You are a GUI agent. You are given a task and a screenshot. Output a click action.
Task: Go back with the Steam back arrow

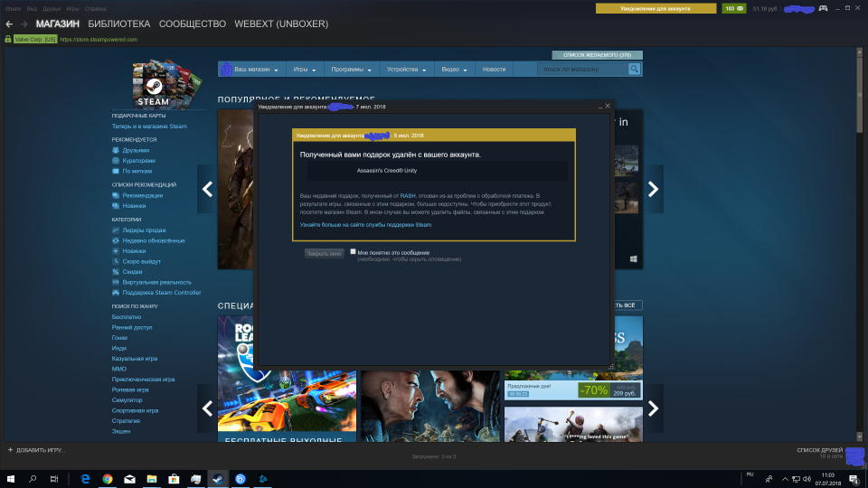click(x=9, y=23)
